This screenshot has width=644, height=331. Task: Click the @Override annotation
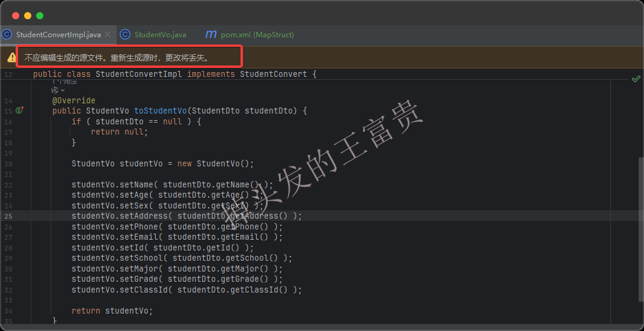click(x=74, y=100)
